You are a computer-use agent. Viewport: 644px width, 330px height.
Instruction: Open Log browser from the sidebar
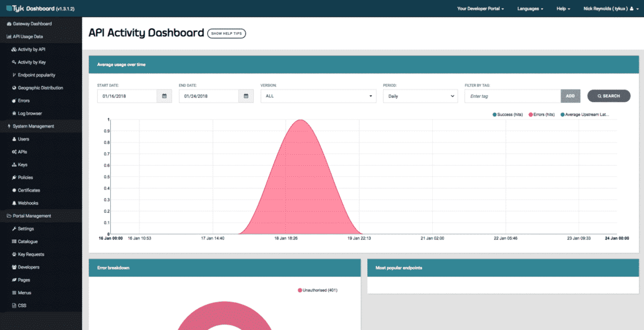(x=30, y=113)
